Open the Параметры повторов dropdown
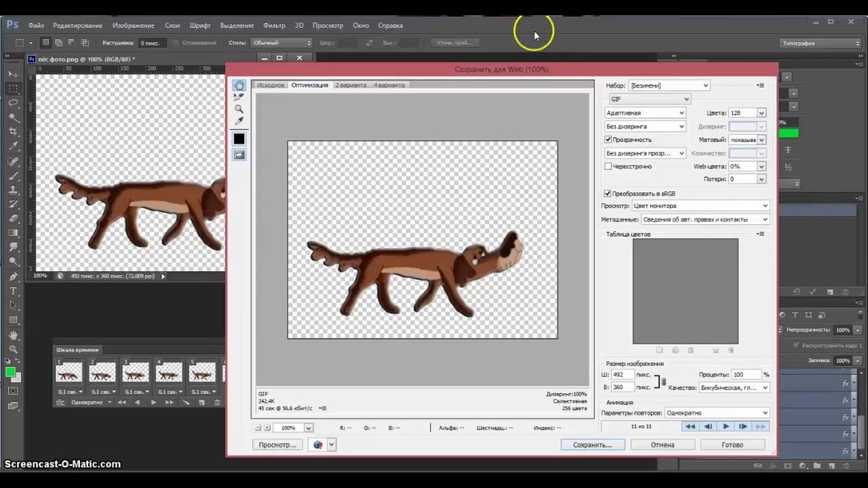Image resolution: width=868 pixels, height=488 pixels. tap(717, 413)
